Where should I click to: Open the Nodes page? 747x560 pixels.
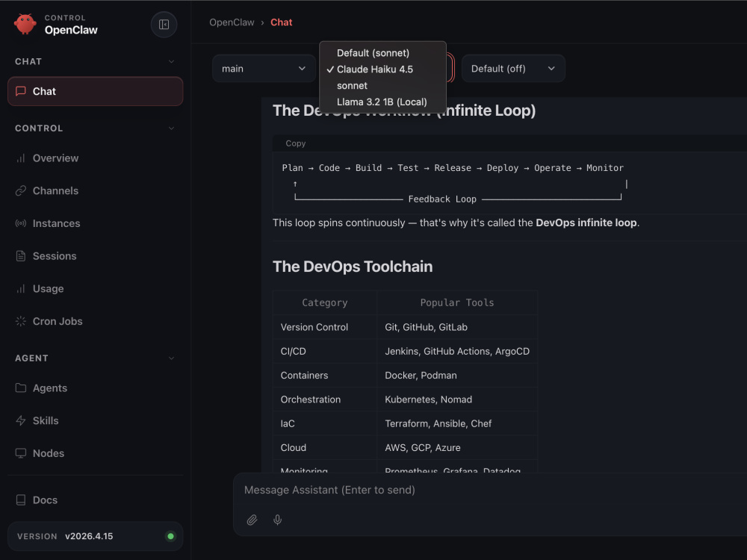tap(96, 453)
